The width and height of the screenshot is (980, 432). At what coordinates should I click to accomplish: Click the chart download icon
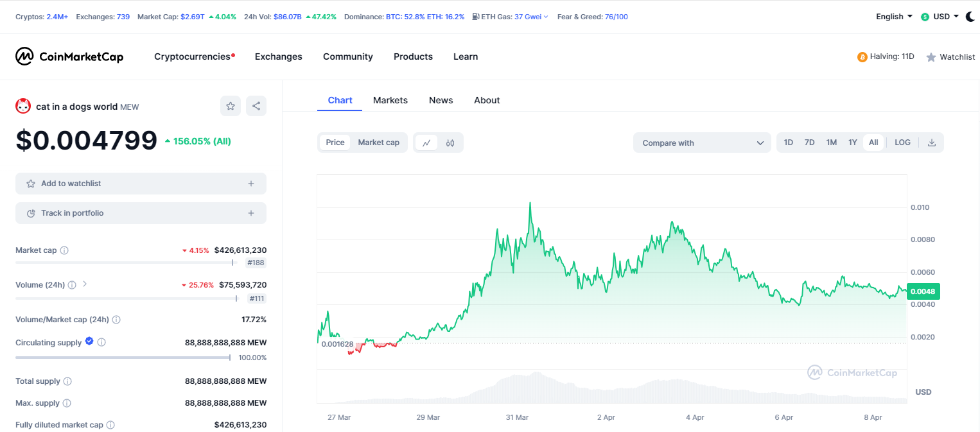[931, 142]
